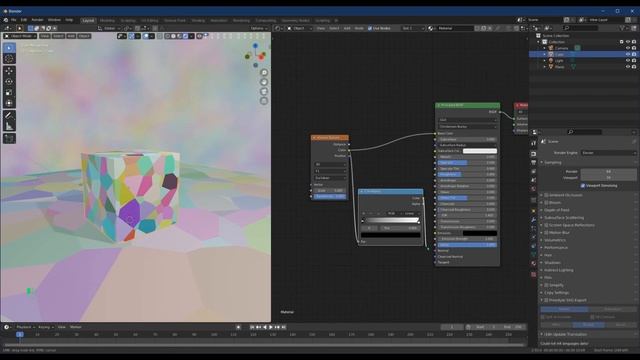Open the viewport Options popover

pos(258,28)
